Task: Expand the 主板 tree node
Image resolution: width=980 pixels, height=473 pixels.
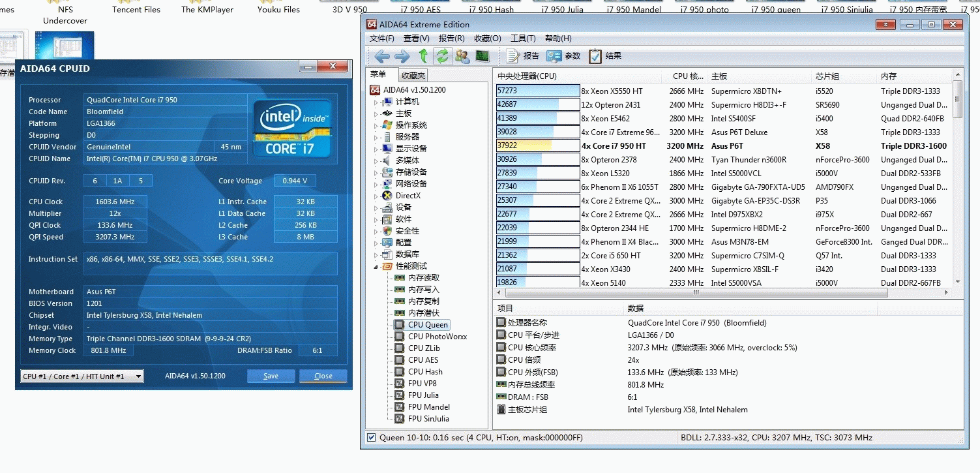Action: [x=376, y=114]
